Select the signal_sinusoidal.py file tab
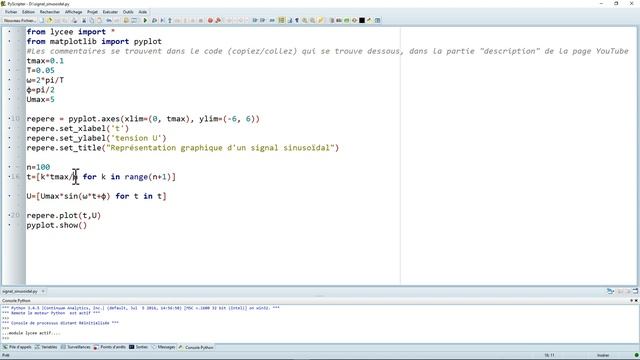 click(20, 291)
